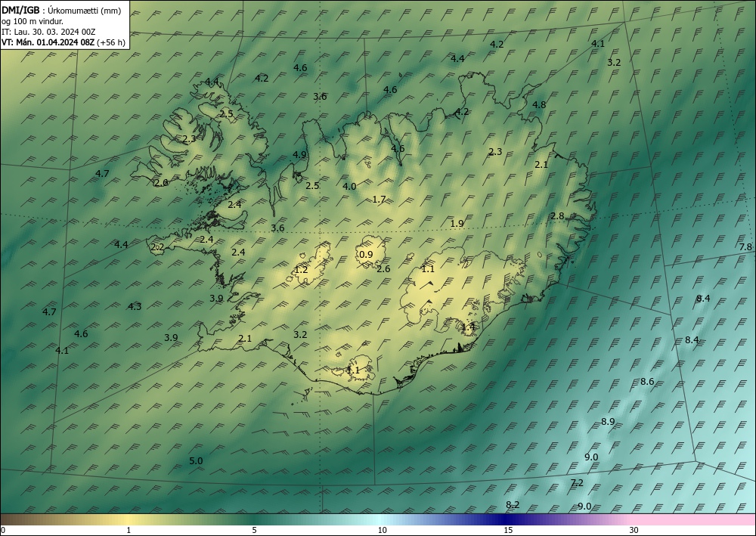Image resolution: width=756 pixels, height=536 pixels.
Task: Click the 4.3 value over the sea
Action: point(135,307)
